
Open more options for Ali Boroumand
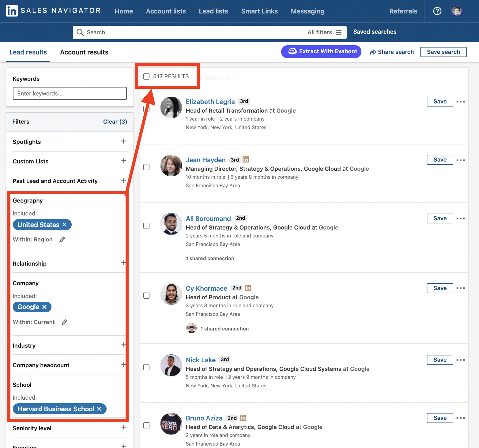(461, 218)
